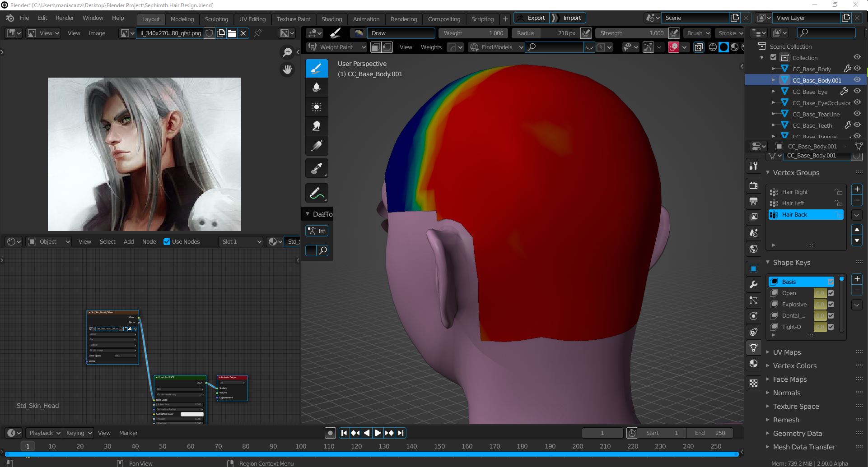Select the Draw weight paint brush tool
This screenshot has height=467, width=868.
[x=317, y=68]
